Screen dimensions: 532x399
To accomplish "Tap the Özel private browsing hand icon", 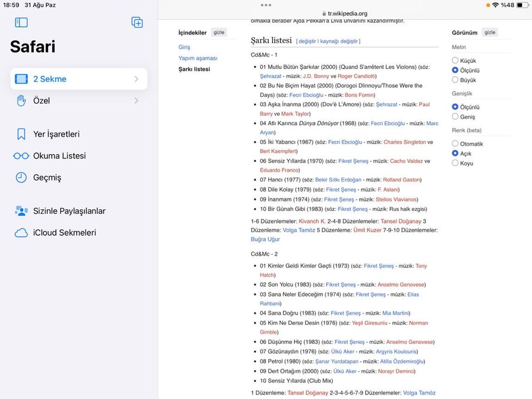I will (x=21, y=101).
